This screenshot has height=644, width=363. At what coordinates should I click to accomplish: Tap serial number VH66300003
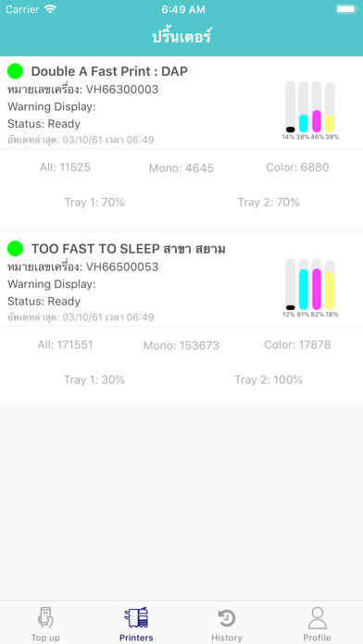tap(122, 90)
